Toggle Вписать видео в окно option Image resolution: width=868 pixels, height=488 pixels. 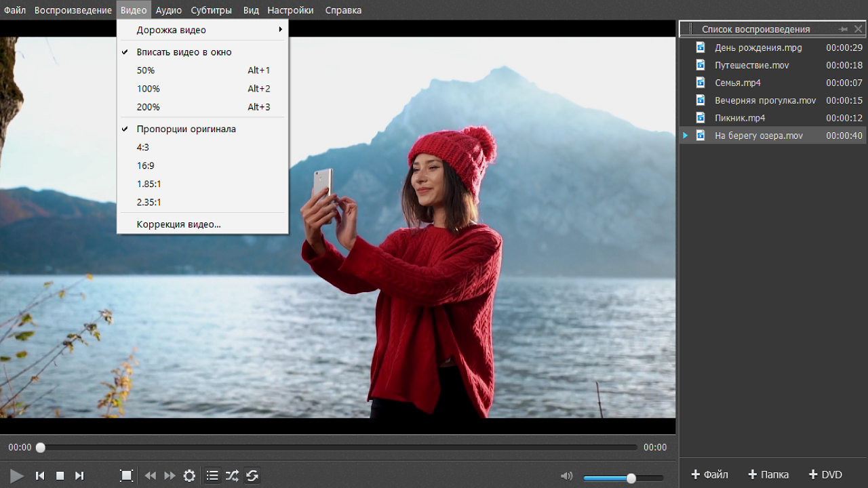(203, 52)
